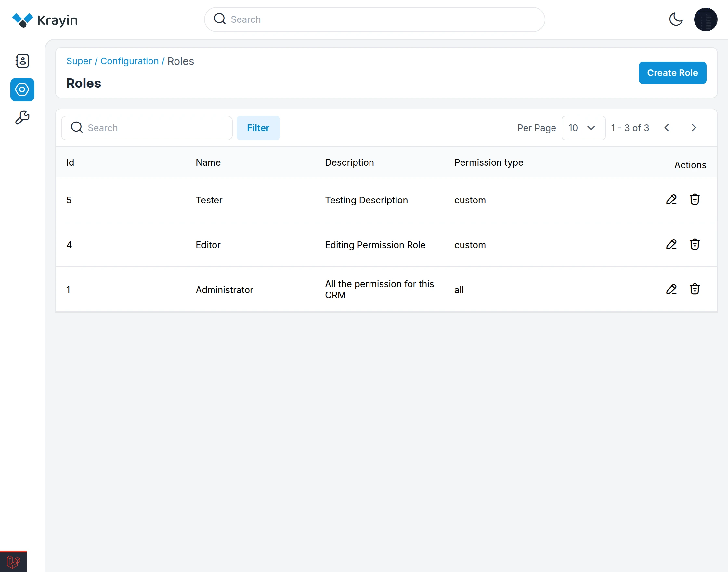Navigate to Super breadcrumb link
The width and height of the screenshot is (728, 572).
click(x=79, y=61)
